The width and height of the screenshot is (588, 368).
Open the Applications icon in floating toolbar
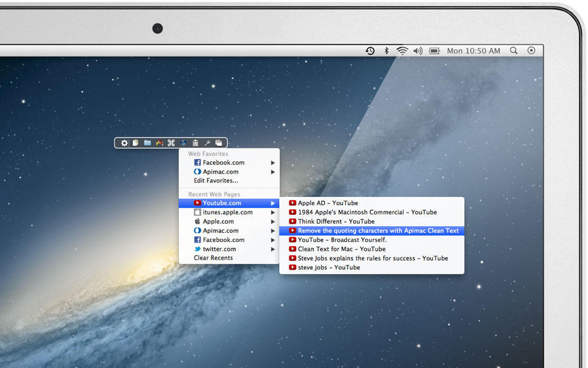click(159, 143)
